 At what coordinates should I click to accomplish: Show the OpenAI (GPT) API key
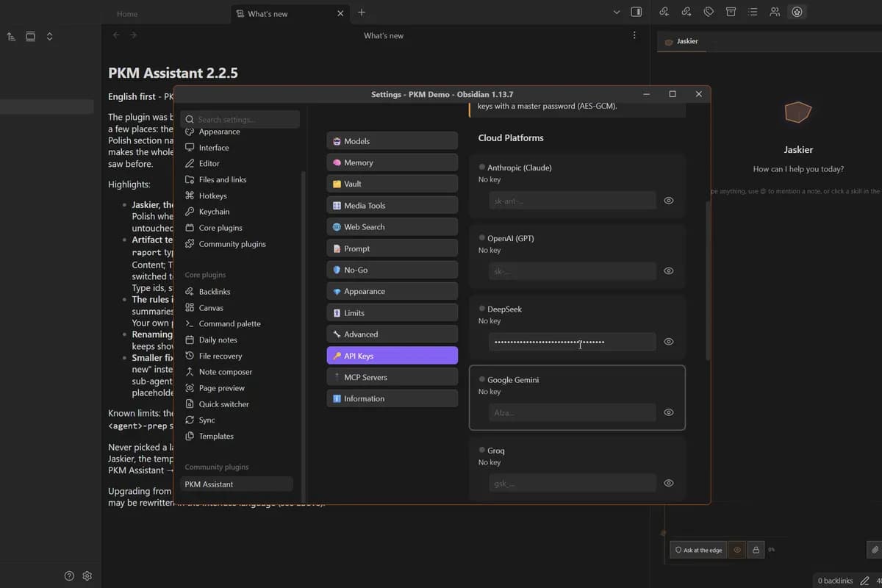669,271
